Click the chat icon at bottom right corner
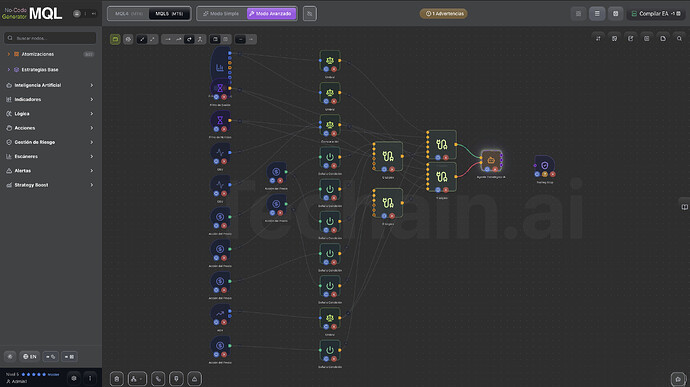Image resolution: width=690 pixels, height=387 pixels. coord(678,379)
